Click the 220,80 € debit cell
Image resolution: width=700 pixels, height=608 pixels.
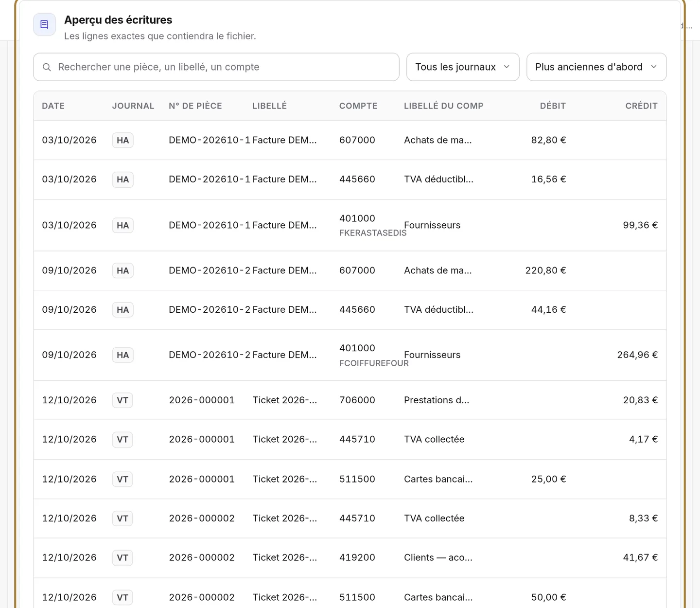click(545, 270)
